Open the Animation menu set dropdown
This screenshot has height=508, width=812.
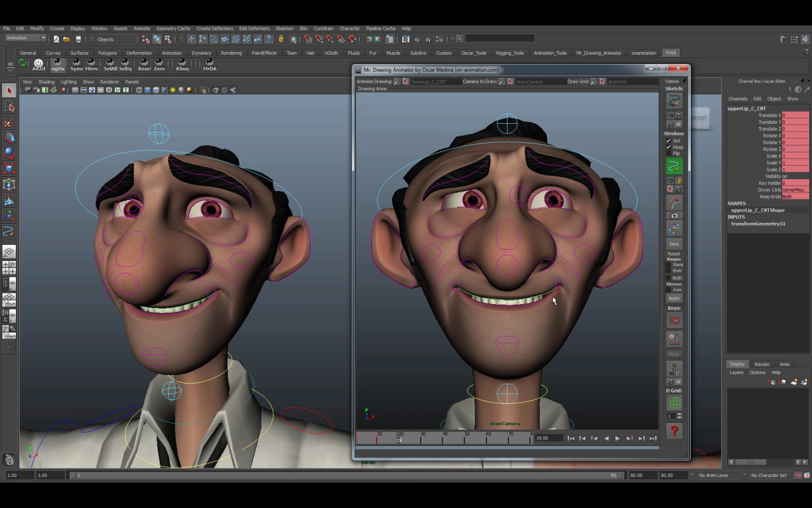point(25,38)
